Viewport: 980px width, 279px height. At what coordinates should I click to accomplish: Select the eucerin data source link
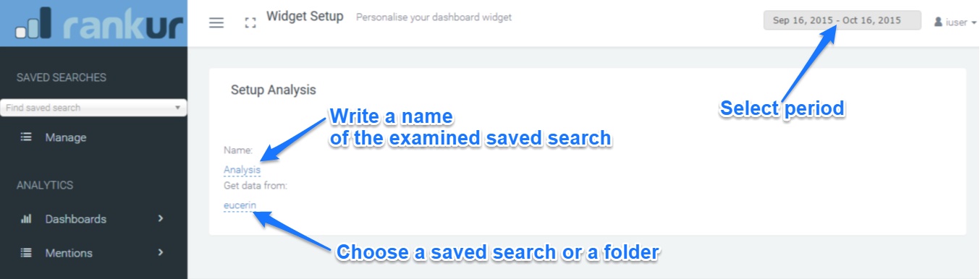click(240, 205)
